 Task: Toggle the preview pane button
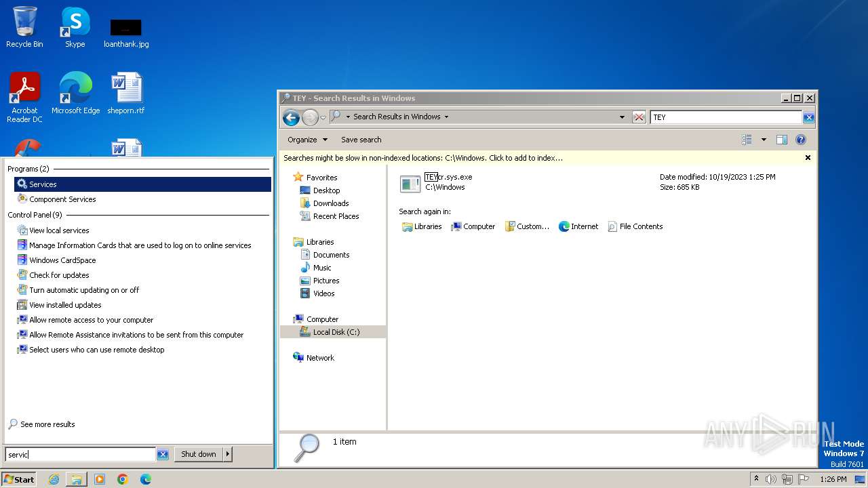tap(782, 140)
